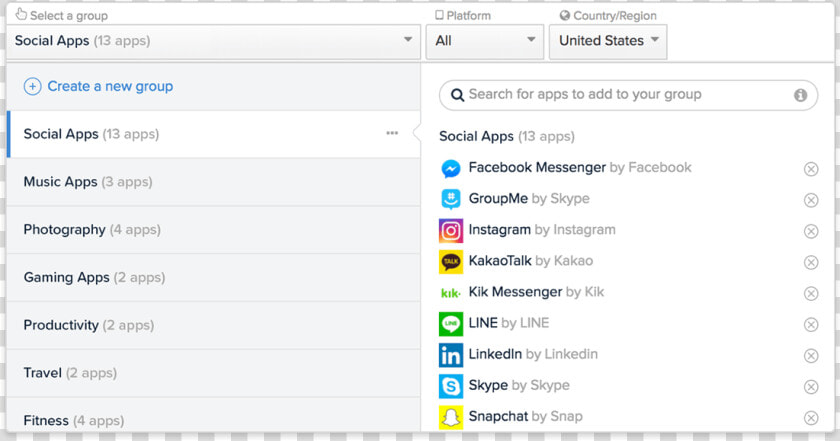
Task: Select the Travel group
Action: click(213, 372)
